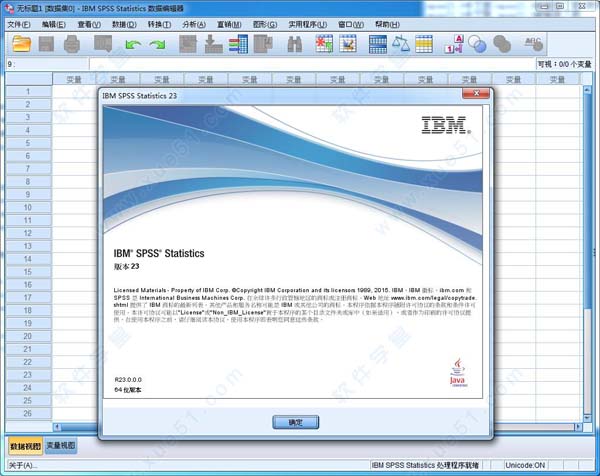This screenshot has width=600, height=476.
Task: Close the IBM SPSS Statistics 23 dialog
Action: pyautogui.click(x=476, y=93)
